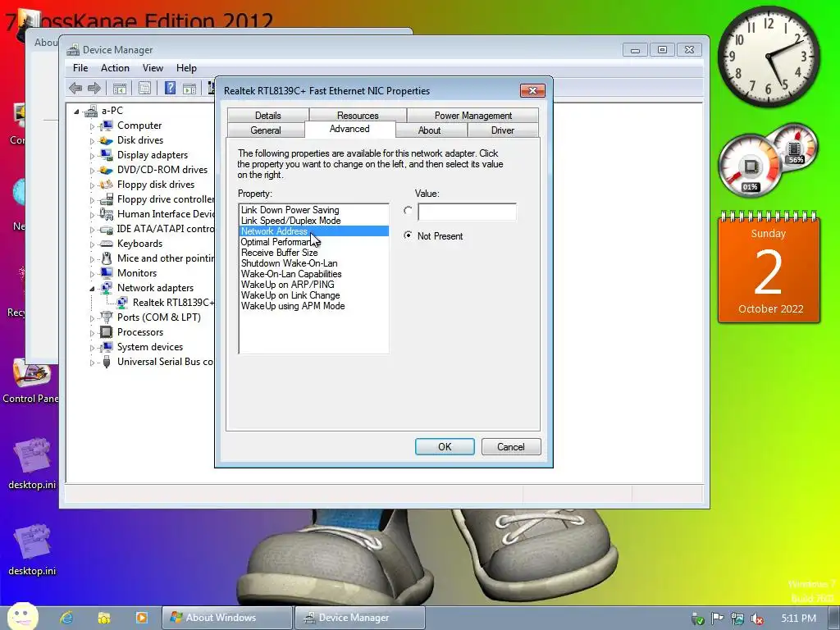Open the Action Center flag tray icon
This screenshot has height=630, width=840.
click(718, 619)
